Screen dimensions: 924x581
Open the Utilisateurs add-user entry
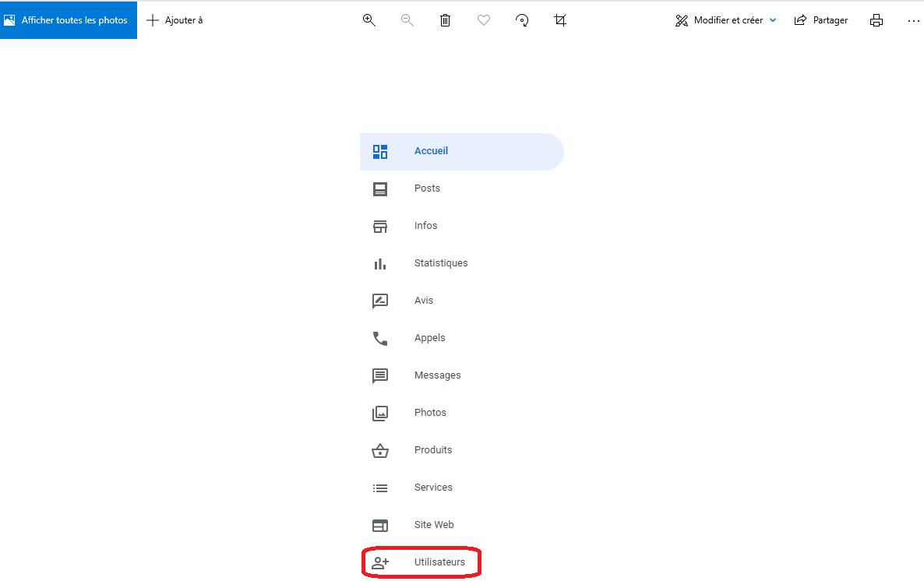(421, 562)
